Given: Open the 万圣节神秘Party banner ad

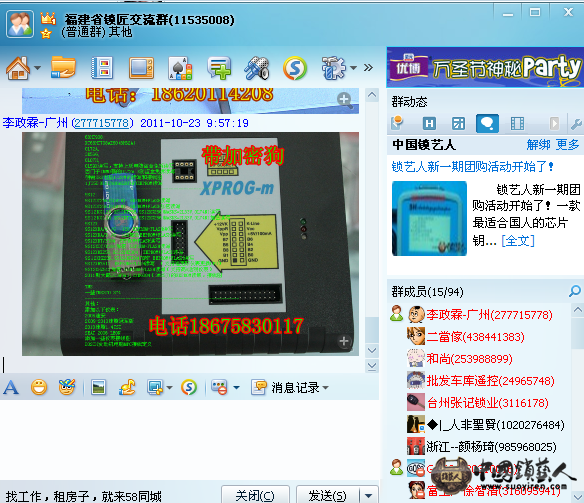Looking at the screenshot, I should point(485,67).
